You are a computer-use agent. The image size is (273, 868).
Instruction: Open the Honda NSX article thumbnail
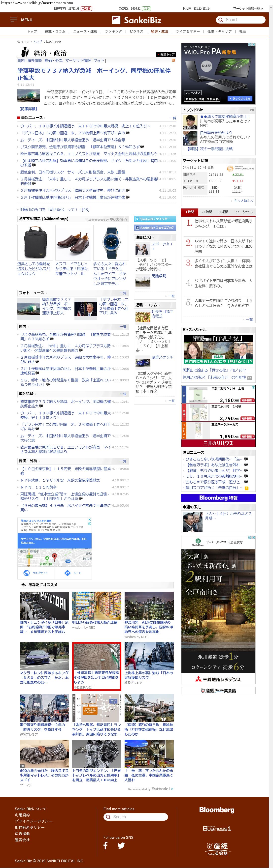44,656
